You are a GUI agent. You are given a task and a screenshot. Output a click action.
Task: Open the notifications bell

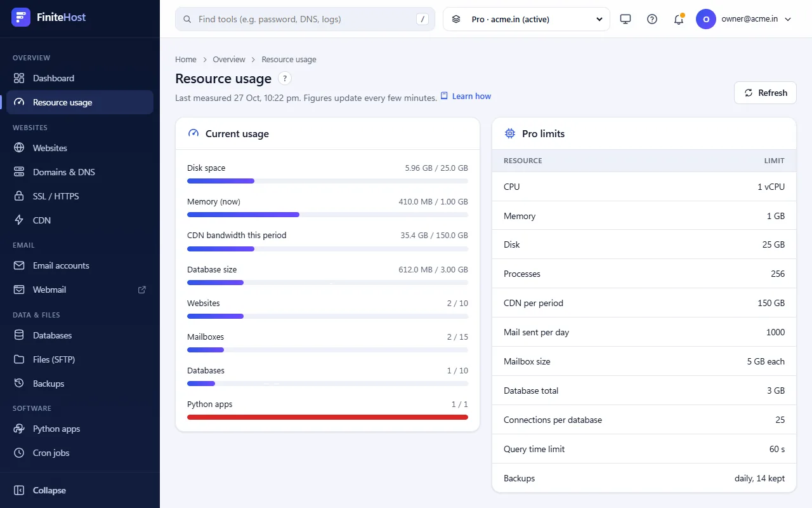pos(679,19)
